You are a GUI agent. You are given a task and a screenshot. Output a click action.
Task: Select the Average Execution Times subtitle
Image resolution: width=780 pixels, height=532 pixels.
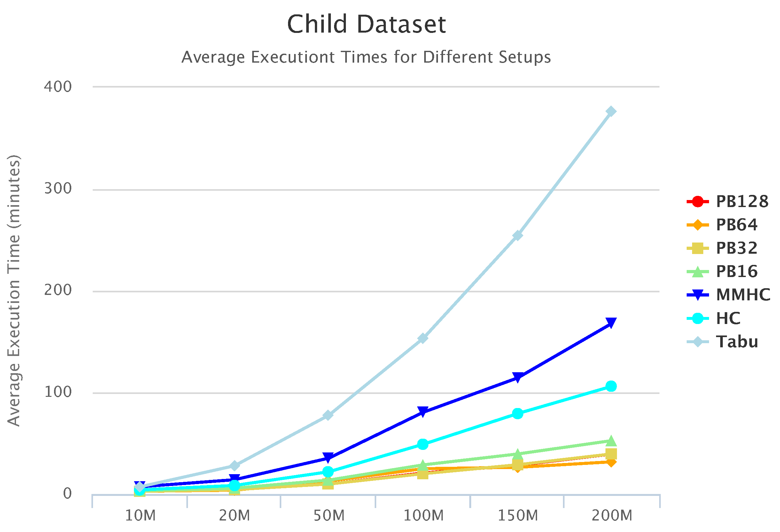366,57
